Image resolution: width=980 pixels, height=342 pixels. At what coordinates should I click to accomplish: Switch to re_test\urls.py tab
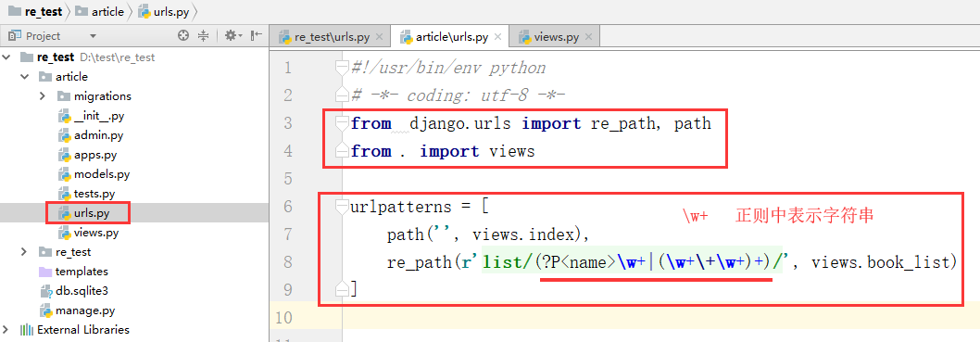pyautogui.click(x=332, y=37)
